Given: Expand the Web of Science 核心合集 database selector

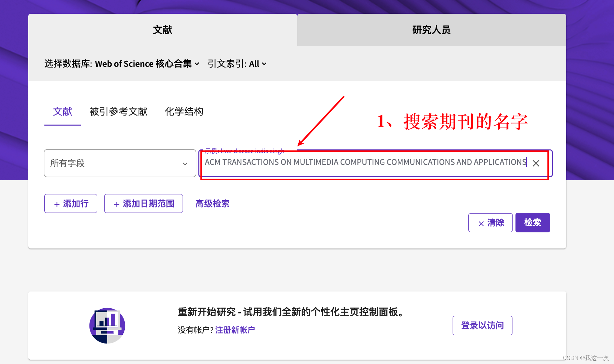Looking at the screenshot, I should point(147,64).
